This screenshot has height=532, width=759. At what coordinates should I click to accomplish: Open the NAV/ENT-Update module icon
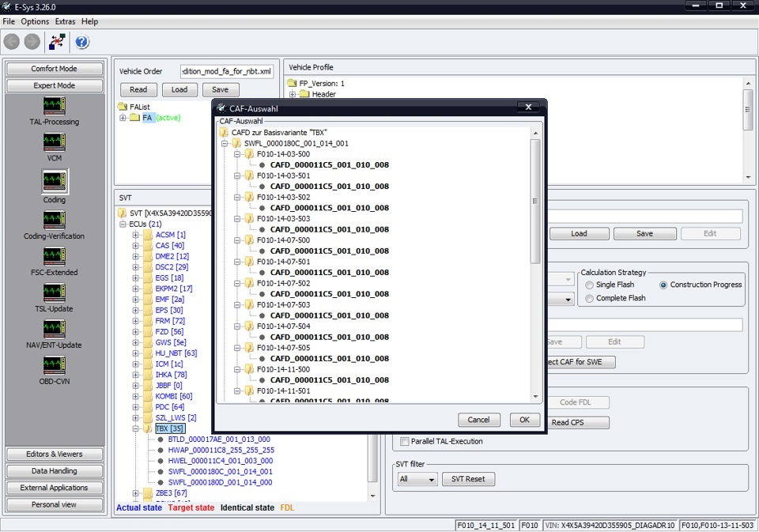click(x=55, y=329)
